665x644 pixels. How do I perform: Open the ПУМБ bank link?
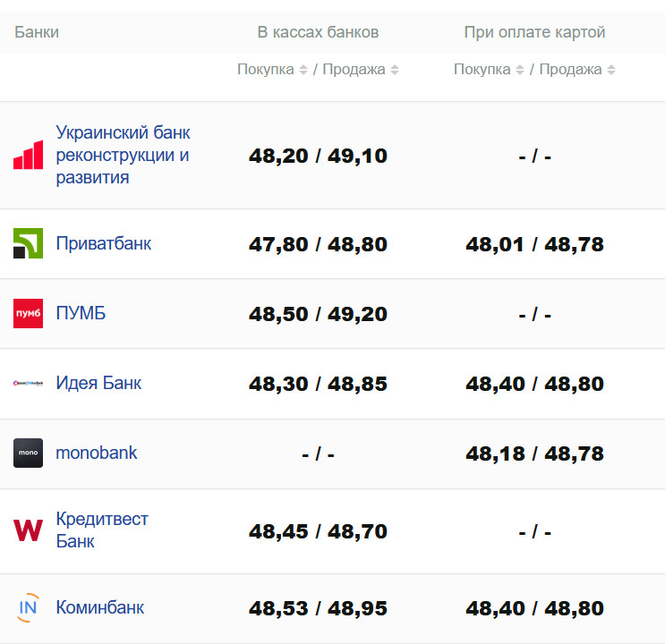pos(81,313)
